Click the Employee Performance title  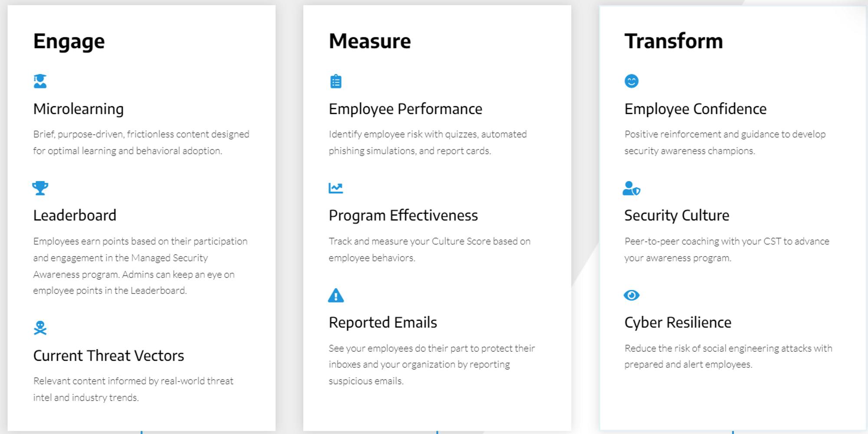tap(405, 109)
